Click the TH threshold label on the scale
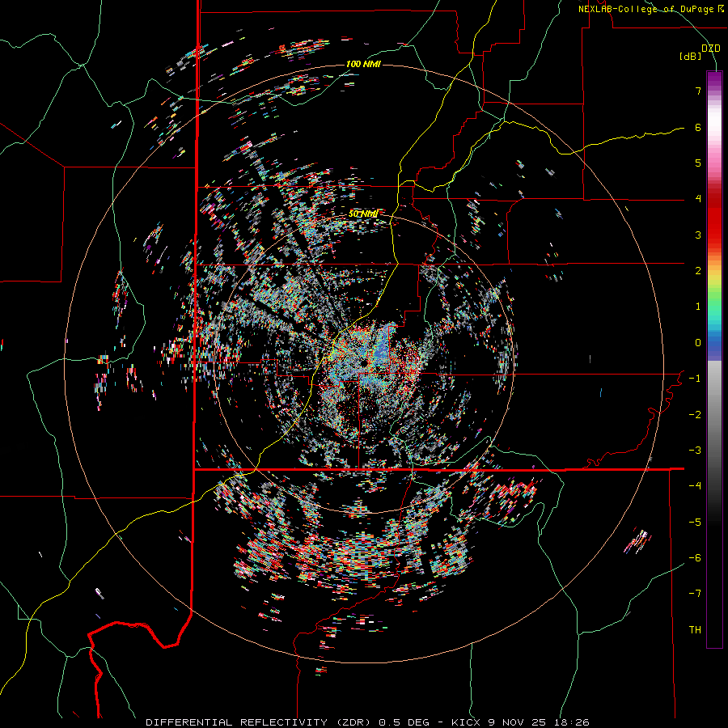 click(x=695, y=630)
